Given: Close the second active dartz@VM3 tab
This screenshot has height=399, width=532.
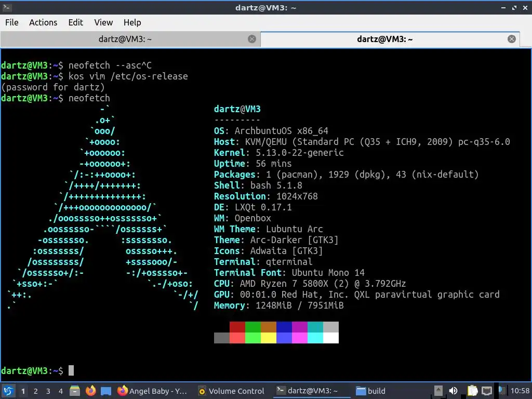Looking at the screenshot, I should point(512,39).
